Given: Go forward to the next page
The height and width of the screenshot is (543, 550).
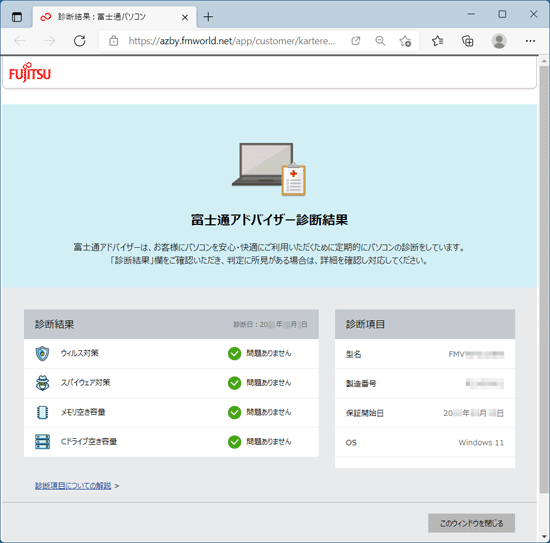Looking at the screenshot, I should (49, 41).
